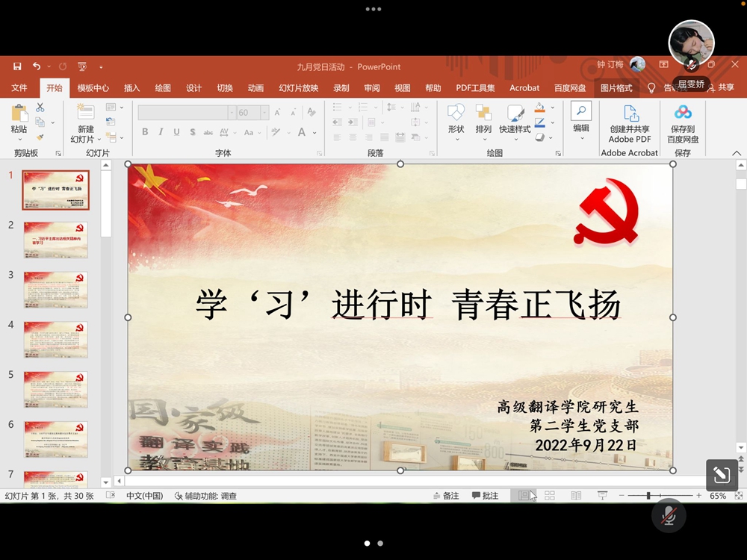This screenshot has width=747, height=560.
Task: Select slide 4 thumbnail
Action: (x=55, y=340)
